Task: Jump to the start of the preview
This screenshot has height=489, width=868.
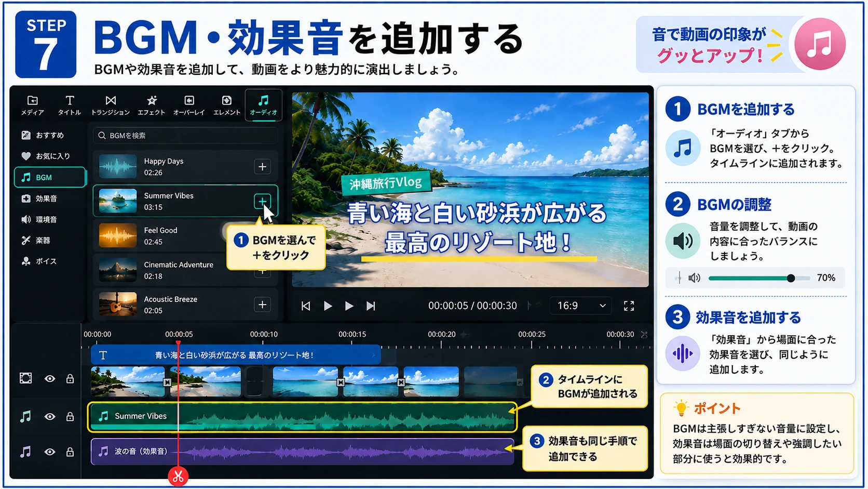Action: click(306, 306)
